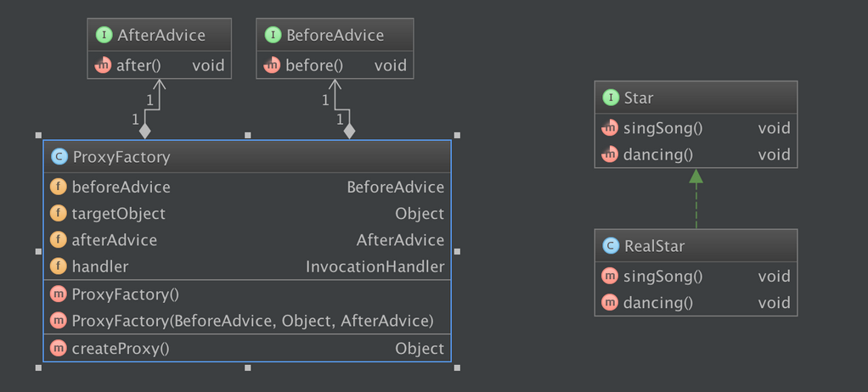Screen dimensions: 868x392
Task: Select dancing() in the RealStar class
Action: click(x=658, y=302)
